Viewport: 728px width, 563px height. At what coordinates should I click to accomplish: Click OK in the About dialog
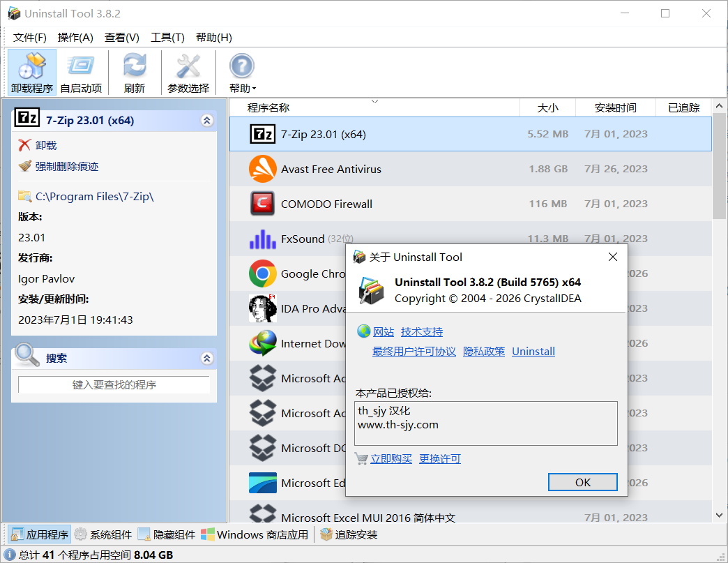(x=583, y=482)
